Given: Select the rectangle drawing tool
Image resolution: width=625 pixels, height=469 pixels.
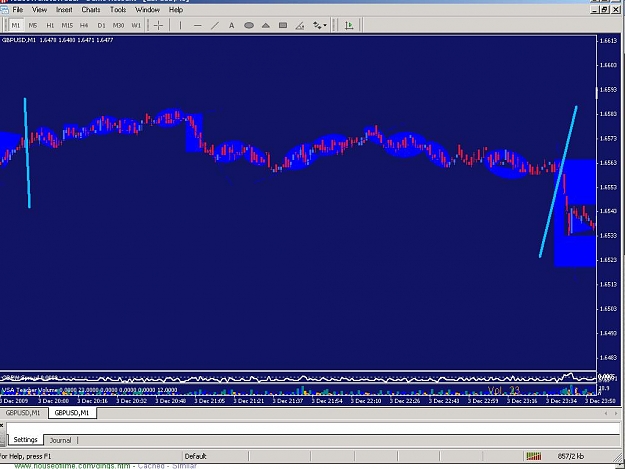Looking at the screenshot, I should [283, 26].
